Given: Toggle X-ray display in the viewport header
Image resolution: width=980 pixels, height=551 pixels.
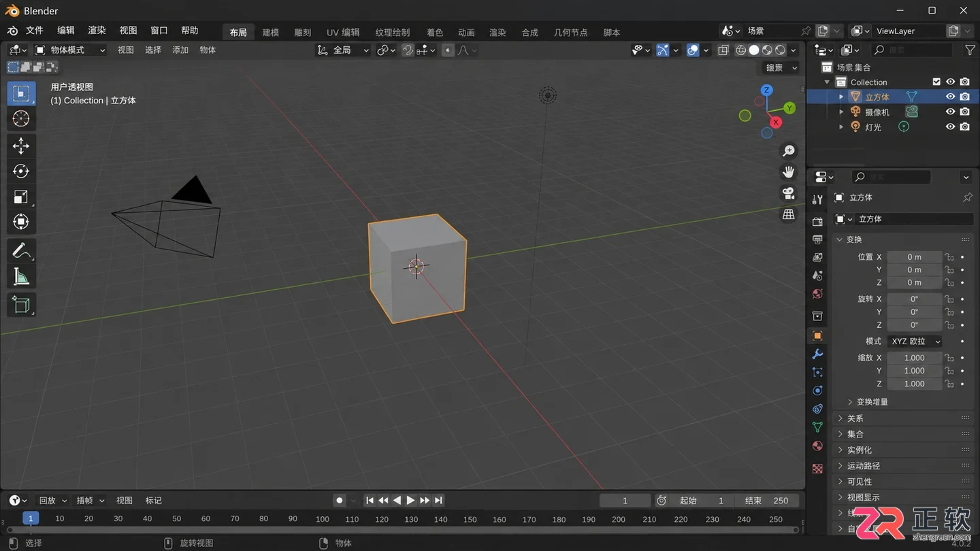Looking at the screenshot, I should pyautogui.click(x=723, y=50).
